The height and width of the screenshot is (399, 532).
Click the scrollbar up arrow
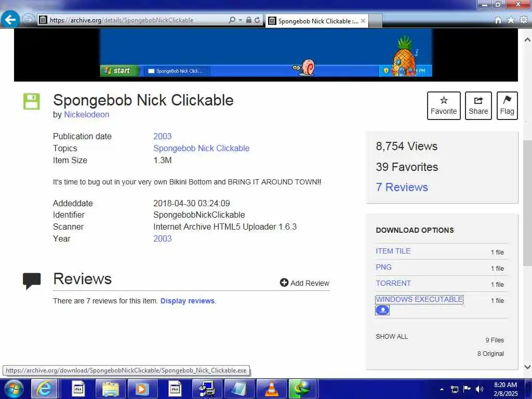[x=527, y=39]
